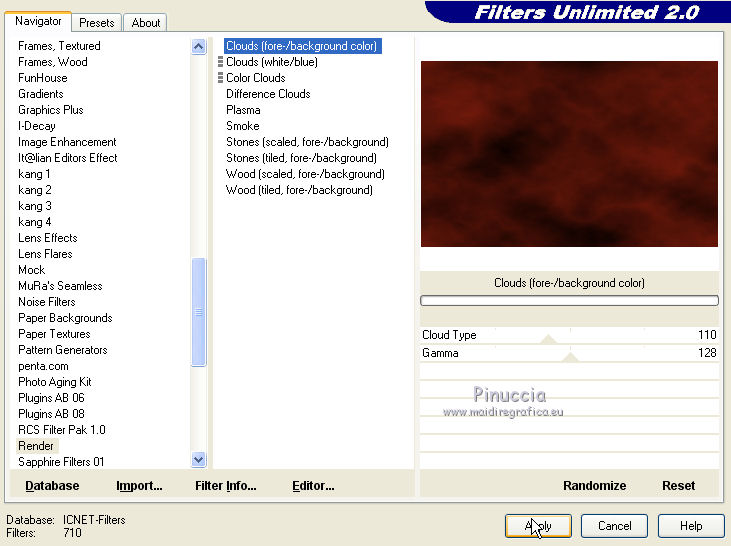The width and height of the screenshot is (731, 546).
Task: Select the Render category
Action: coord(36,446)
